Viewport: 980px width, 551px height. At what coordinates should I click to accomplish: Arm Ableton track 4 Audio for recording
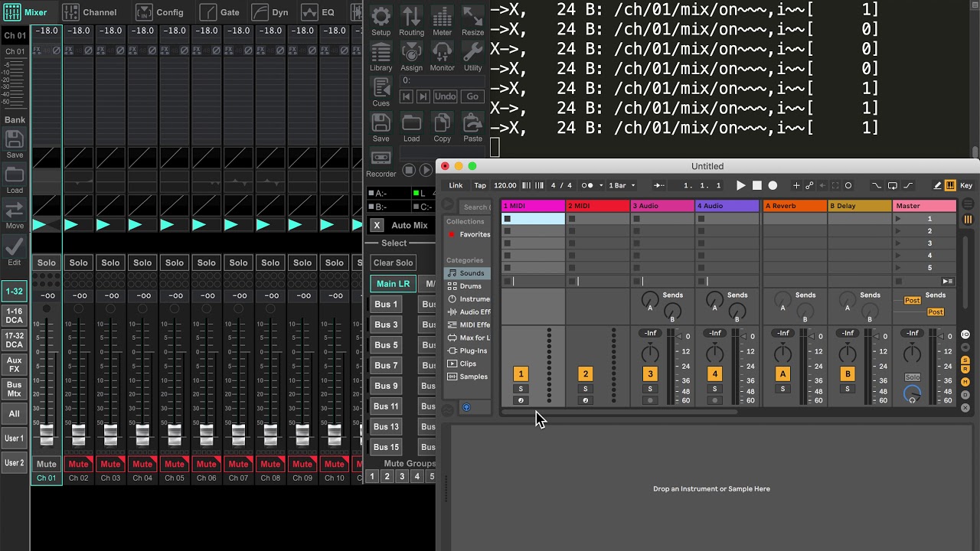pyautogui.click(x=715, y=400)
